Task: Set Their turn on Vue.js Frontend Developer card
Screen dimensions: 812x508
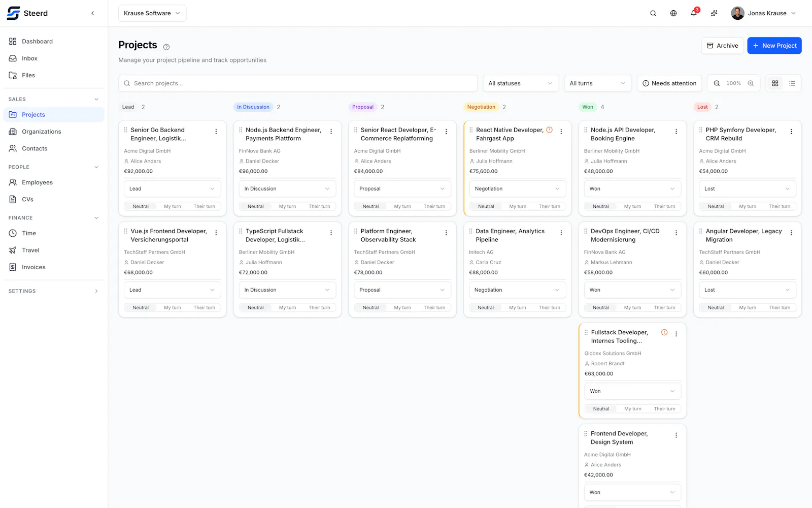Action: (x=204, y=307)
